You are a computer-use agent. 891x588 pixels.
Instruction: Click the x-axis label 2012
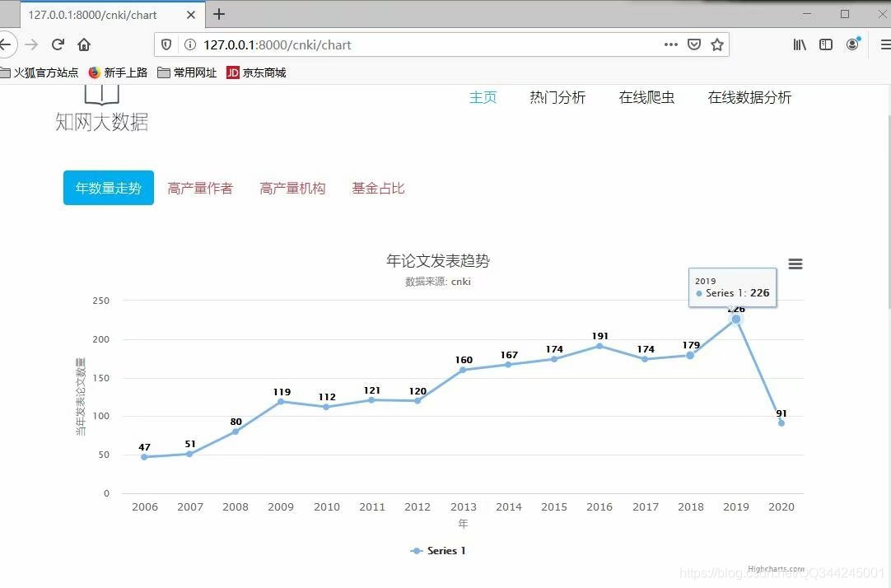coord(418,506)
